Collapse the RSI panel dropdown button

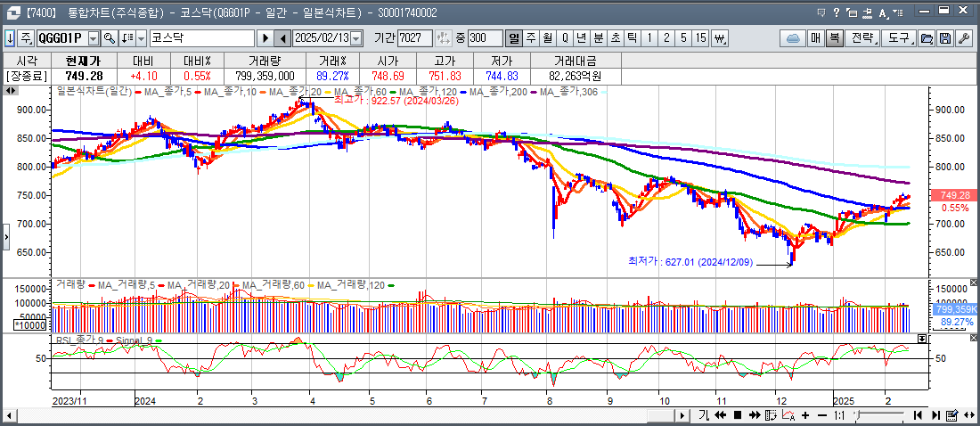(x=922, y=339)
